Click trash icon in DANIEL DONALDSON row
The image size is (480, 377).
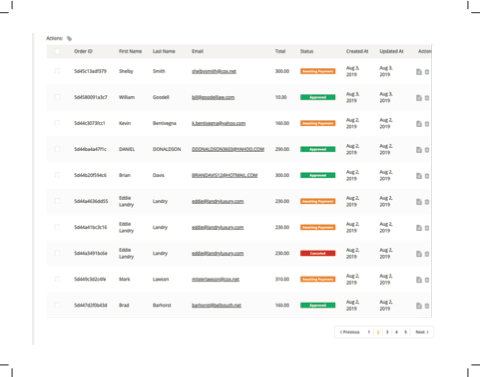[x=427, y=150]
